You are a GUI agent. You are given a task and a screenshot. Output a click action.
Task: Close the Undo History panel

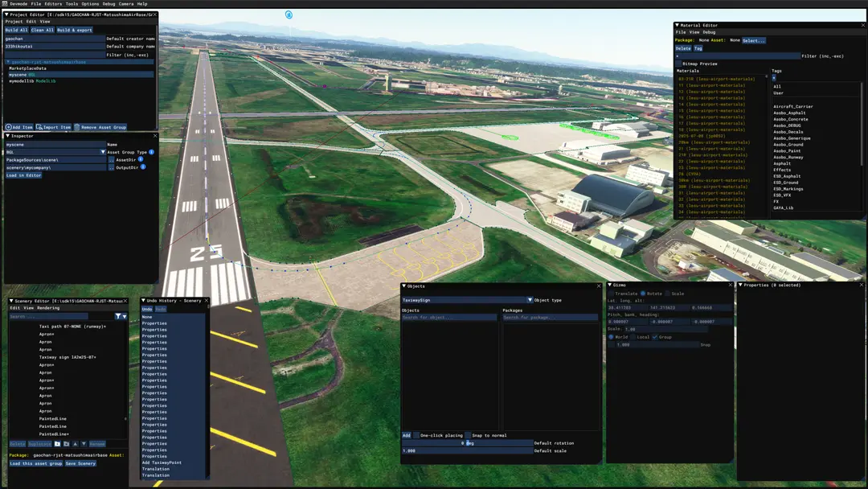click(x=207, y=301)
